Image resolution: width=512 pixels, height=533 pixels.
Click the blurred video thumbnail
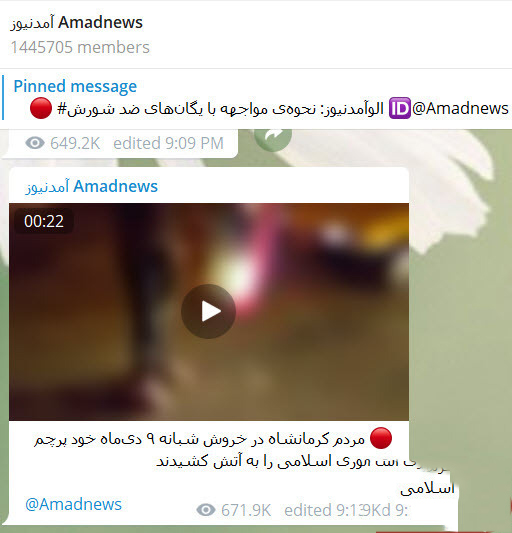pyautogui.click(x=209, y=312)
